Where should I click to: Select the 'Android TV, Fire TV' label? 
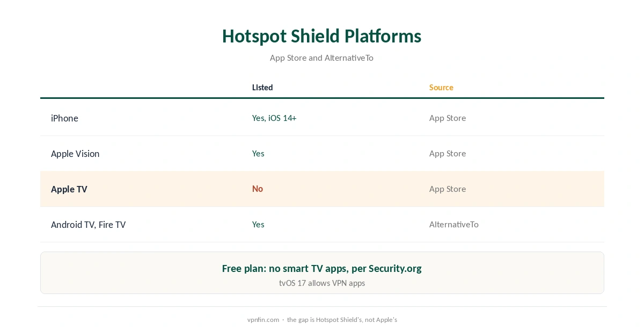pos(88,225)
